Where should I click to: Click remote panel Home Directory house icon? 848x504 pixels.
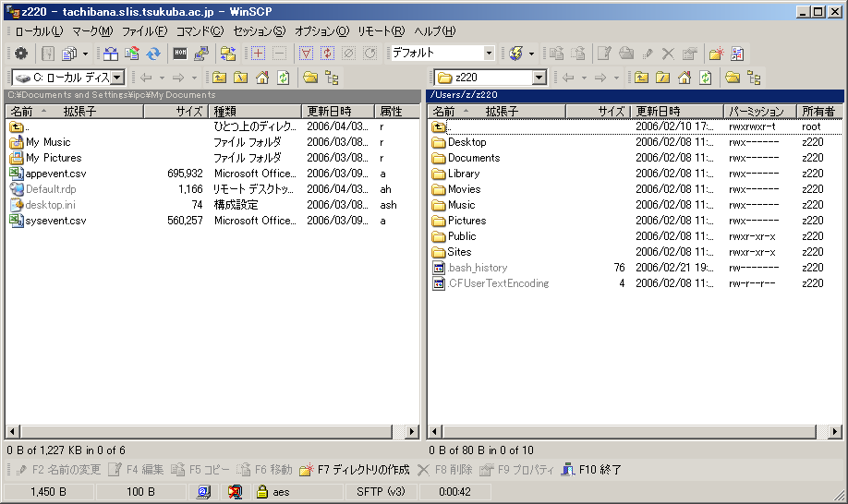[x=684, y=78]
